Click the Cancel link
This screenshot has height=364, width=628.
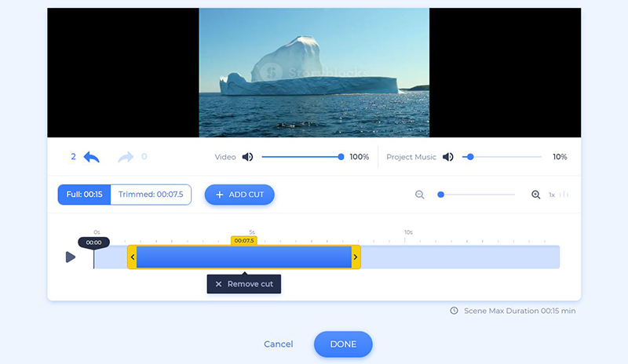tap(279, 344)
